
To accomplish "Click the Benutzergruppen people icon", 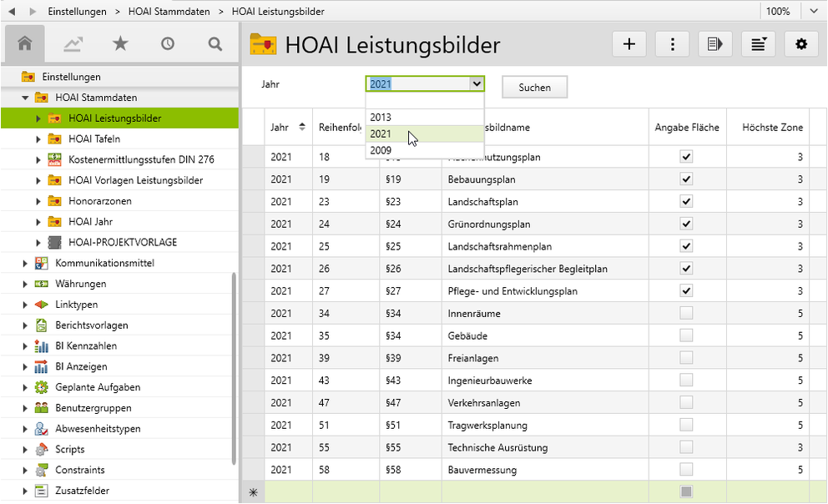I will point(41,408).
